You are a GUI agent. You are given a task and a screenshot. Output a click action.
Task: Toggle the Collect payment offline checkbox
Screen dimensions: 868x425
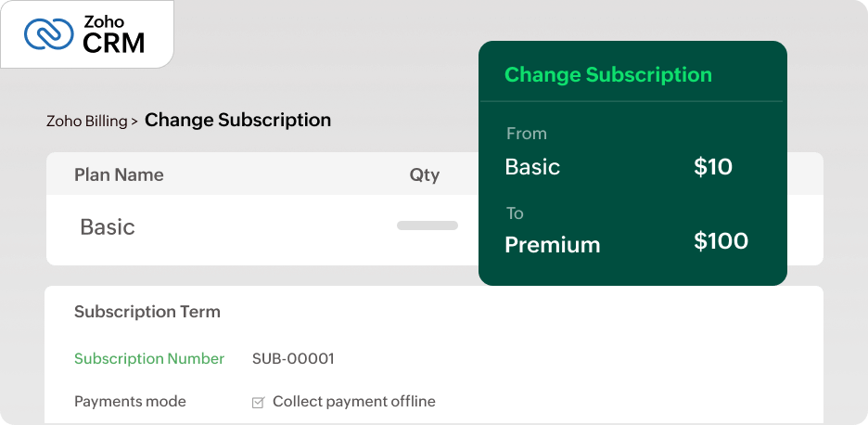click(x=259, y=403)
